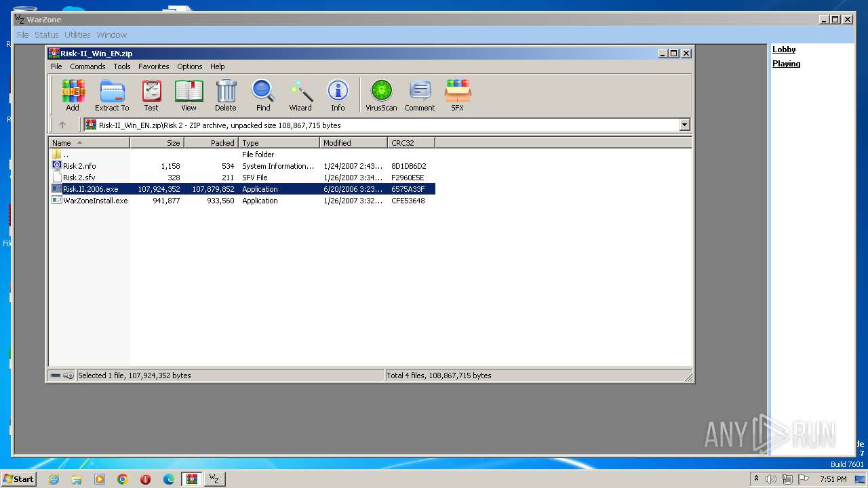Open Internet Explorer from the taskbar
Screen dimensions: 868x488
click(54, 479)
